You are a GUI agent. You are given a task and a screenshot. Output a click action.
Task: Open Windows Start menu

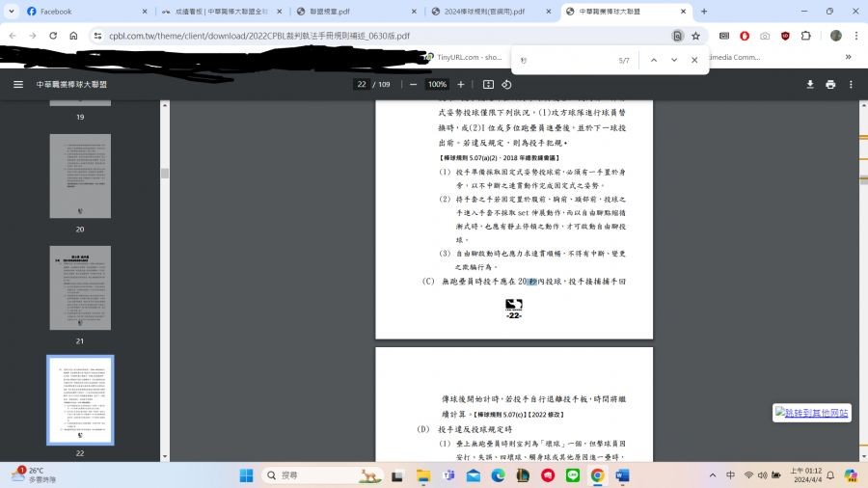coord(246,475)
